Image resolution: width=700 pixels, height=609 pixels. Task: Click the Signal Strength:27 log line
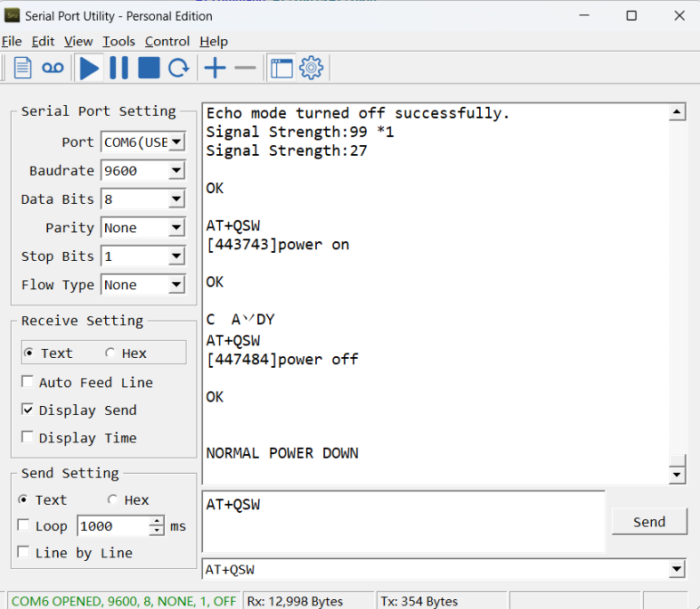(x=287, y=150)
